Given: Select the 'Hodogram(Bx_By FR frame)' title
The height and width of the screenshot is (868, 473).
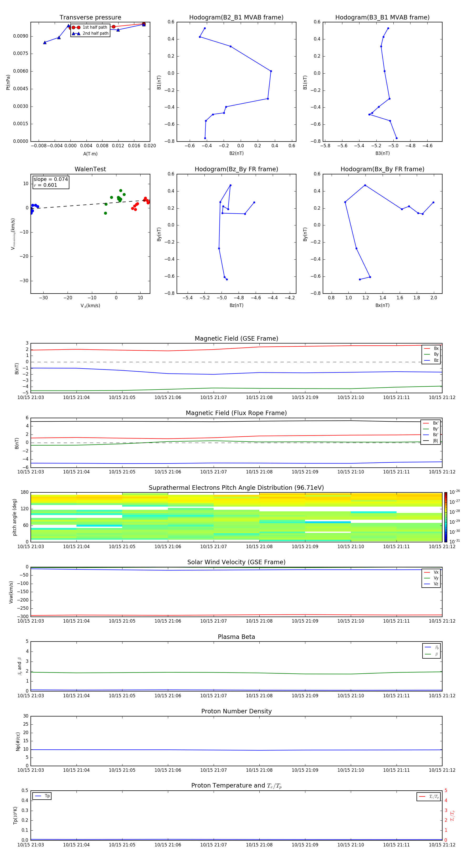Looking at the screenshot, I should pyautogui.click(x=382, y=169).
